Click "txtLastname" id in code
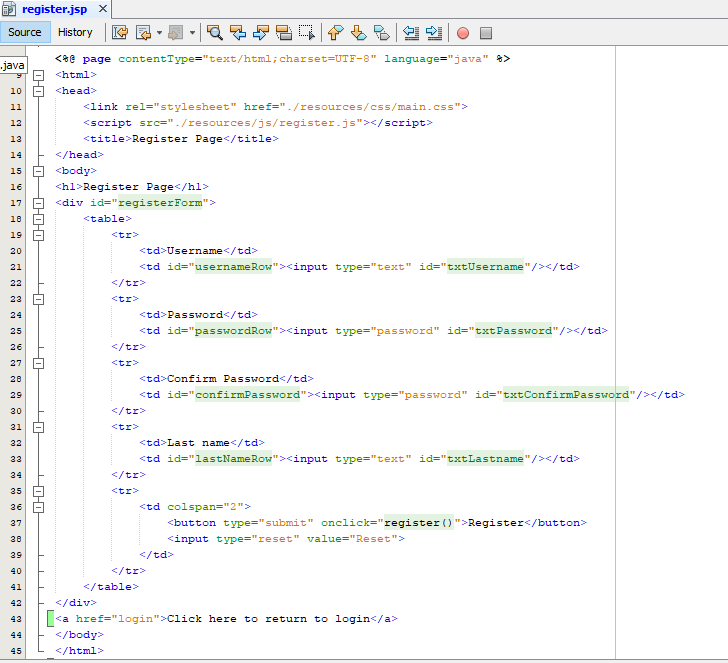Viewport: 728px width, 663px height. click(485, 459)
